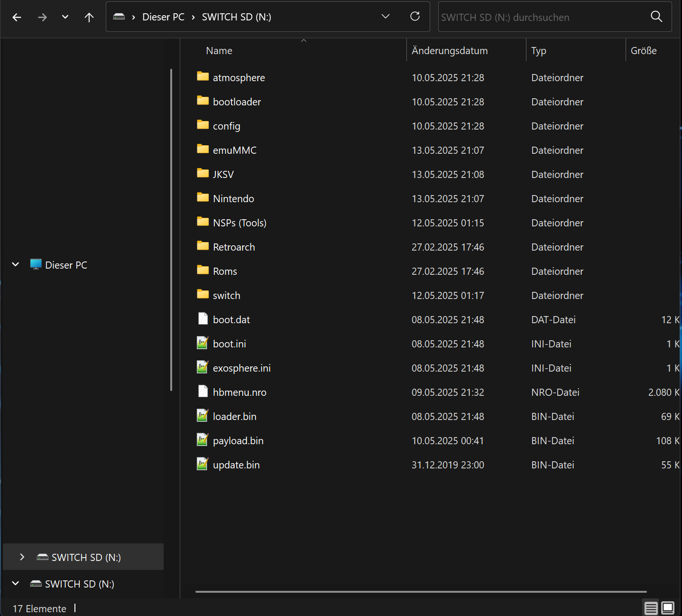The height and width of the screenshot is (616, 682).
Task: Click the '31.12.2019 23:00' date cell
Action: tap(448, 465)
